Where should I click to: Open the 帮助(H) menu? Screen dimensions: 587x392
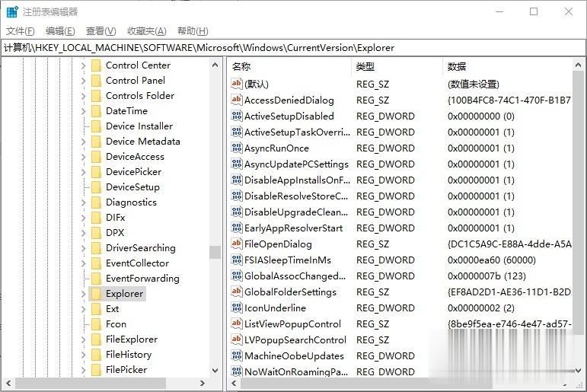[x=193, y=31]
